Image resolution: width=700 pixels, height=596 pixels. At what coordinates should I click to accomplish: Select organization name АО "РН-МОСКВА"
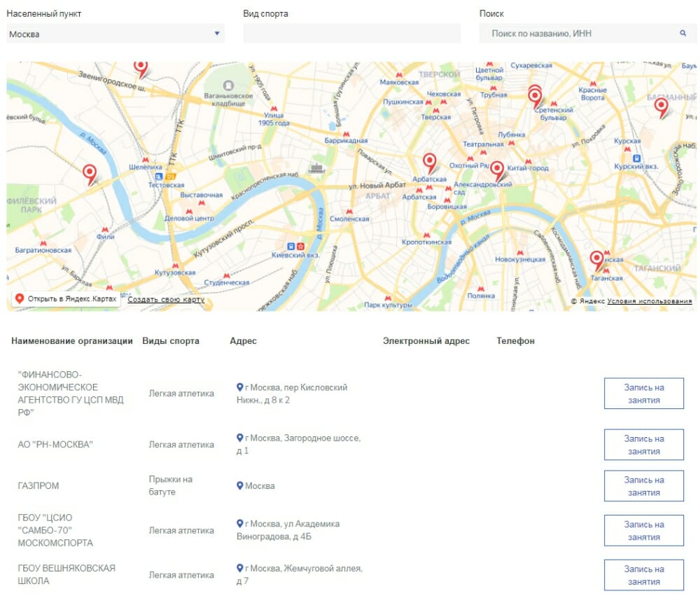tap(55, 445)
